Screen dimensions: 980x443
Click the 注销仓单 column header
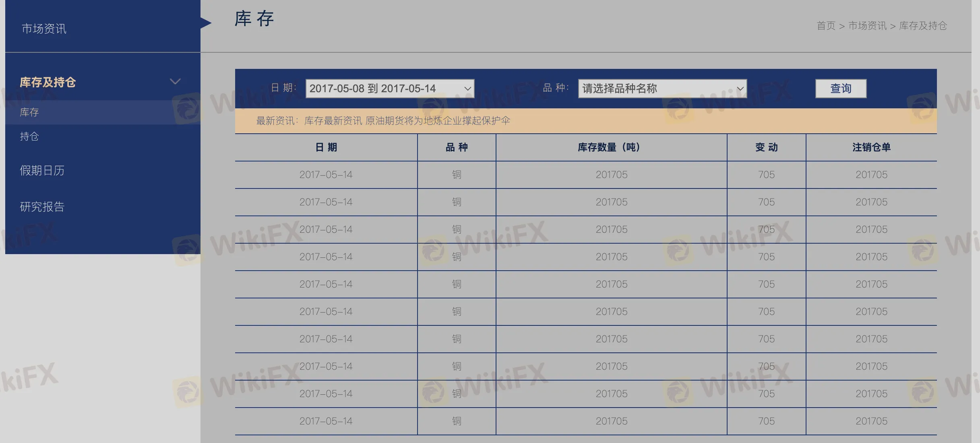pos(871,147)
